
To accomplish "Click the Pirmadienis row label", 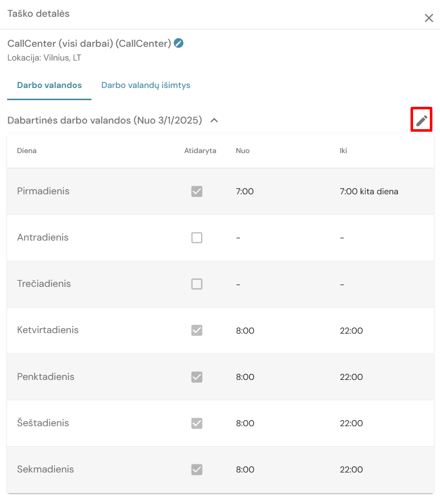I will click(x=43, y=191).
